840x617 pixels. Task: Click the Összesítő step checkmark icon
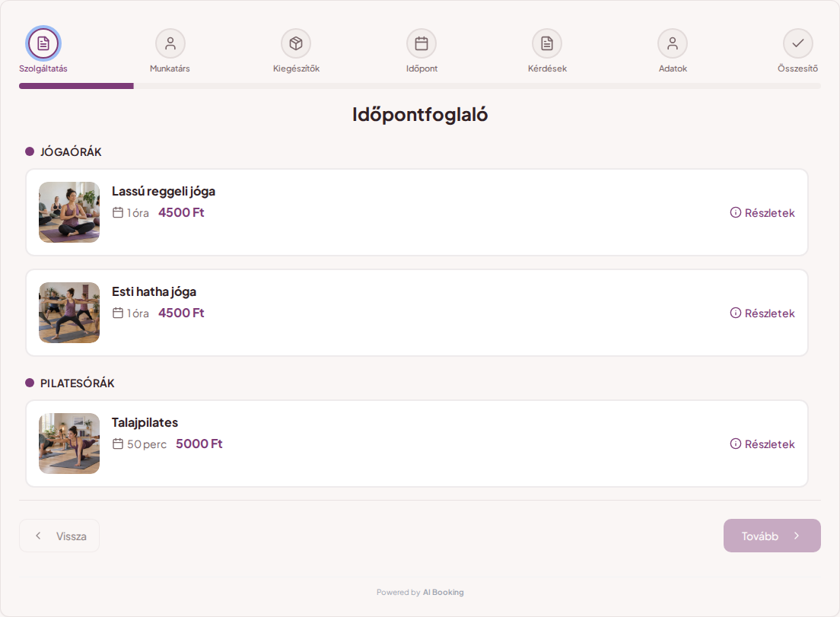click(x=798, y=43)
